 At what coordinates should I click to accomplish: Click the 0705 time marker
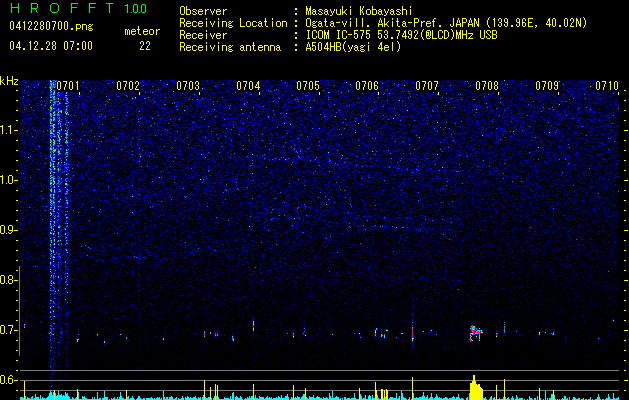point(308,85)
